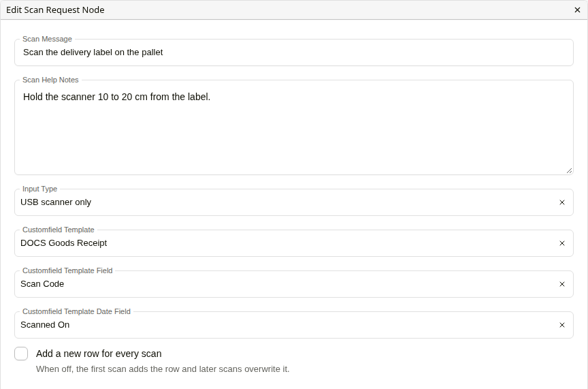
Task: Focus the Scan Message text field
Action: coord(294,52)
